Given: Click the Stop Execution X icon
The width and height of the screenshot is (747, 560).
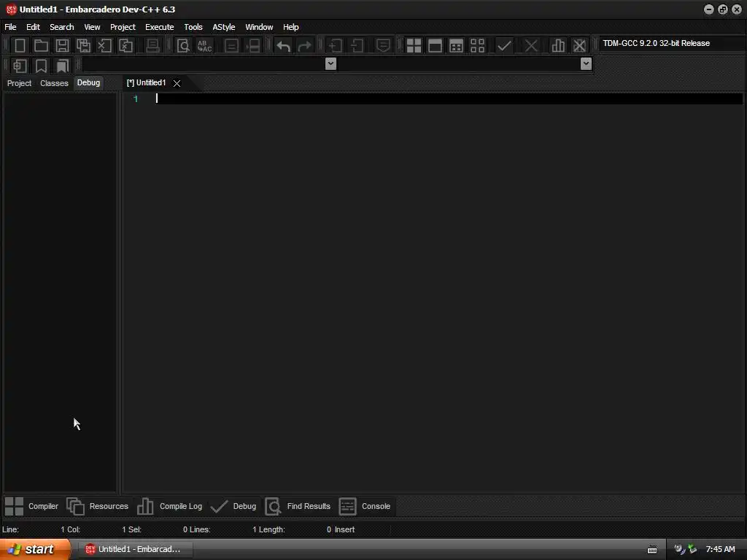Looking at the screenshot, I should click(x=531, y=46).
